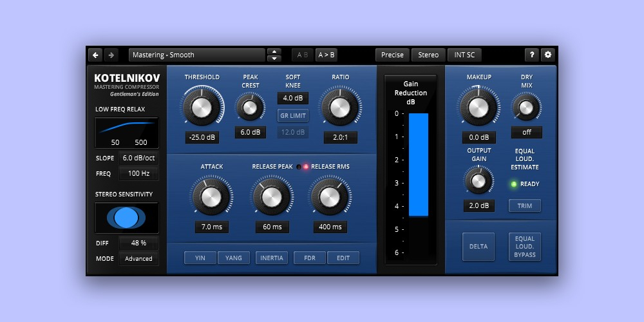Screen dimensions: 644x322
Task: Open the help question mark icon
Action: (x=532, y=55)
